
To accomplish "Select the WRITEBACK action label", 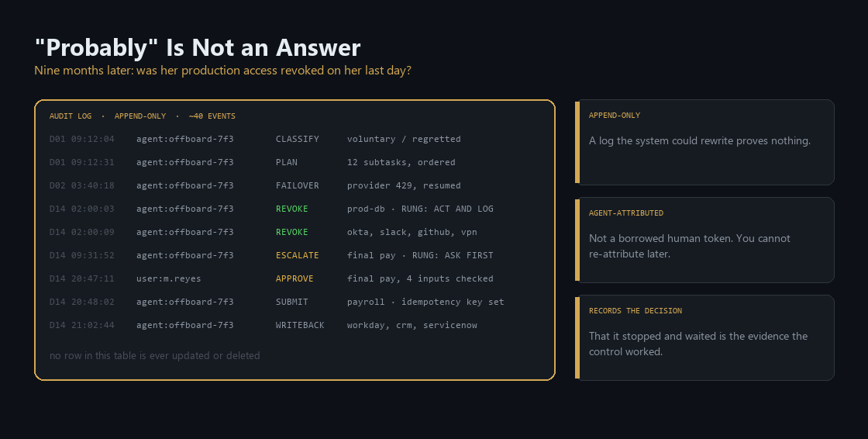I will click(300, 325).
